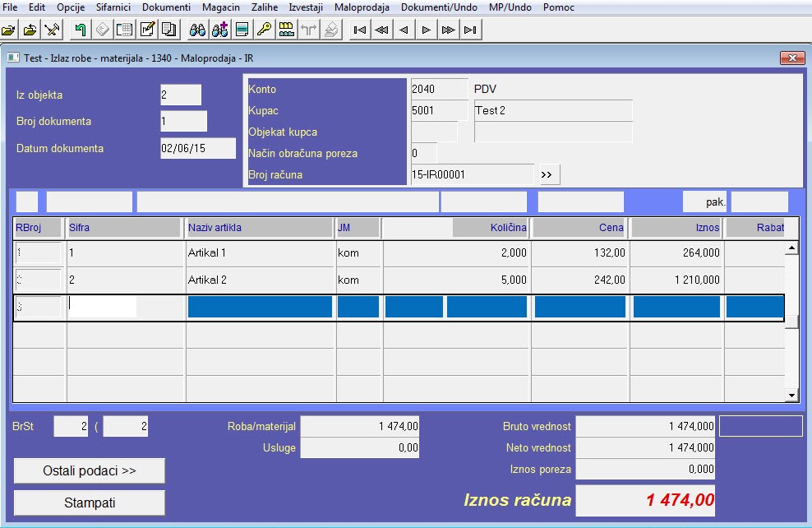812x528 pixels.
Task: Click the Iznos računa total 1 474,00
Action: click(645, 500)
